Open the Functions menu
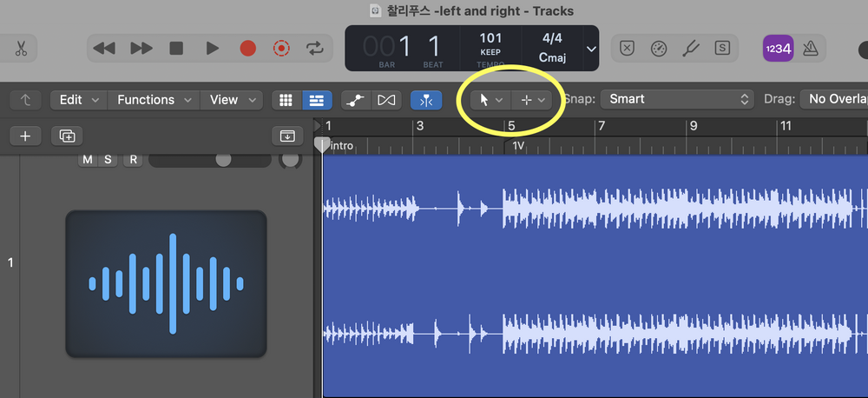The image size is (868, 398). click(x=155, y=100)
